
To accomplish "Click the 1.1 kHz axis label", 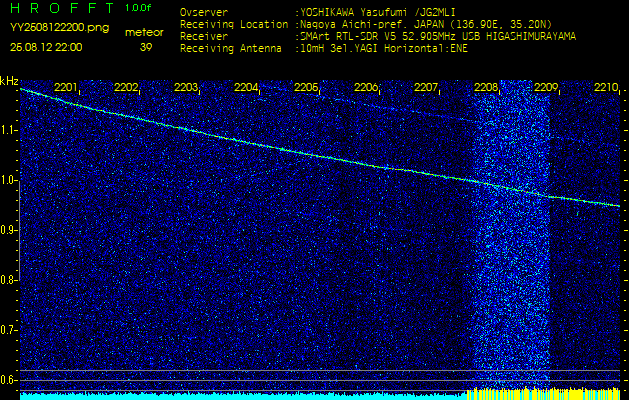I will (9, 130).
